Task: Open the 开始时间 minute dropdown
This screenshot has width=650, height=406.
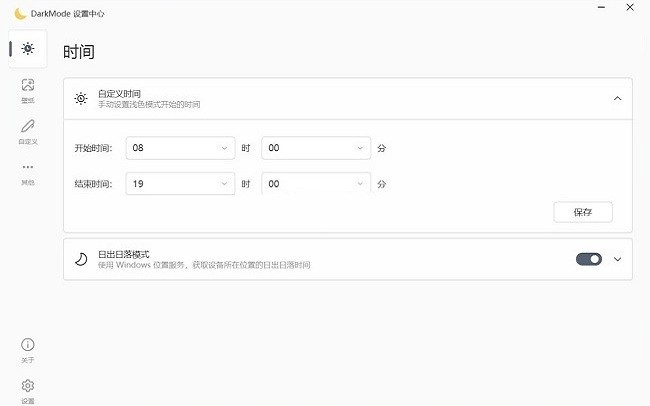Action: click(315, 148)
